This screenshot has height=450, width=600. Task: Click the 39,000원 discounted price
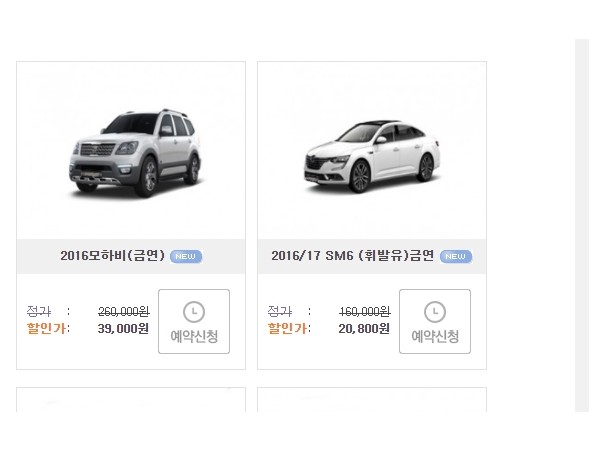(x=123, y=328)
